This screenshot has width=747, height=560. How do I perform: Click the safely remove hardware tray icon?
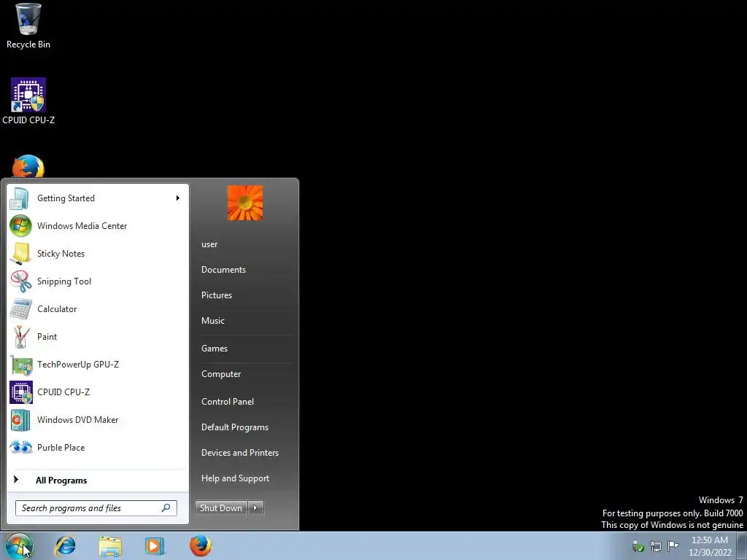point(638,546)
